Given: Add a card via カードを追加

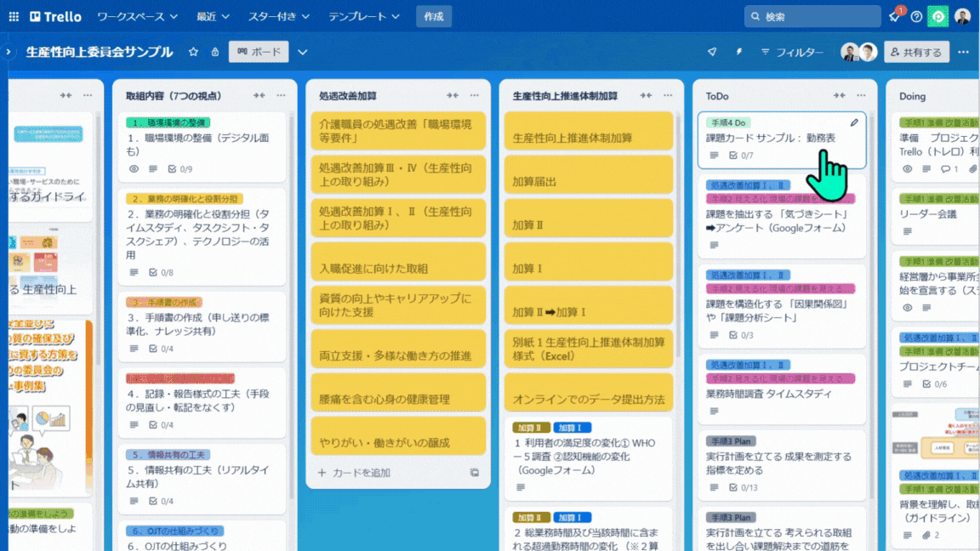Looking at the screenshot, I should click(x=355, y=473).
